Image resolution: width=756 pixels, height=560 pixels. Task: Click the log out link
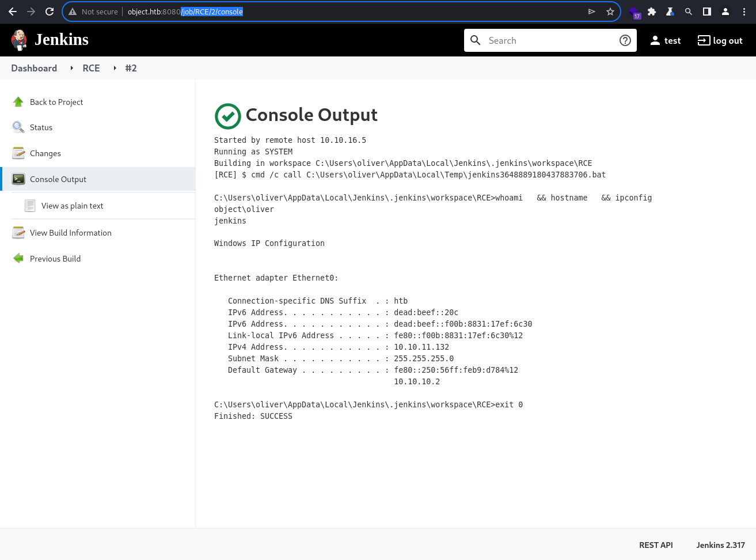pyautogui.click(x=720, y=40)
